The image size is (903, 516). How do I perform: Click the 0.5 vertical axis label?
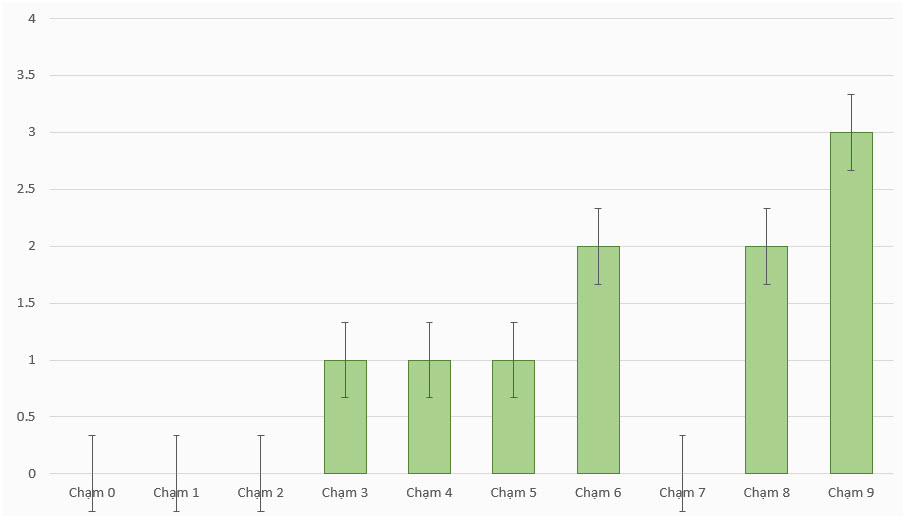[x=26, y=417]
